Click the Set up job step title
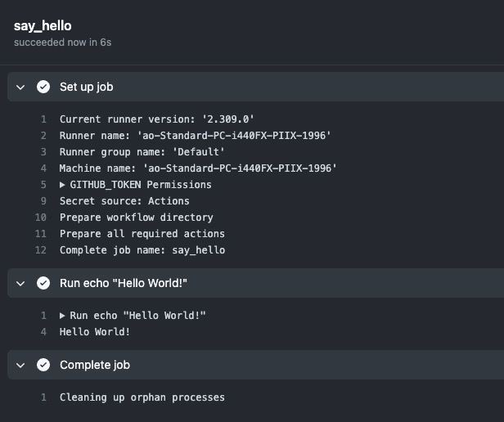 [87, 88]
